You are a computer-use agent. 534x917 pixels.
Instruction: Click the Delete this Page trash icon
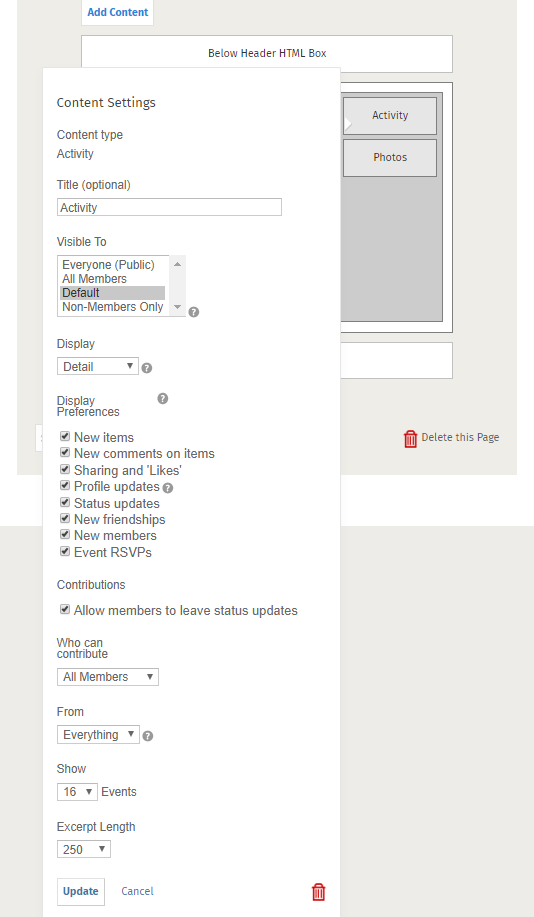(x=411, y=438)
